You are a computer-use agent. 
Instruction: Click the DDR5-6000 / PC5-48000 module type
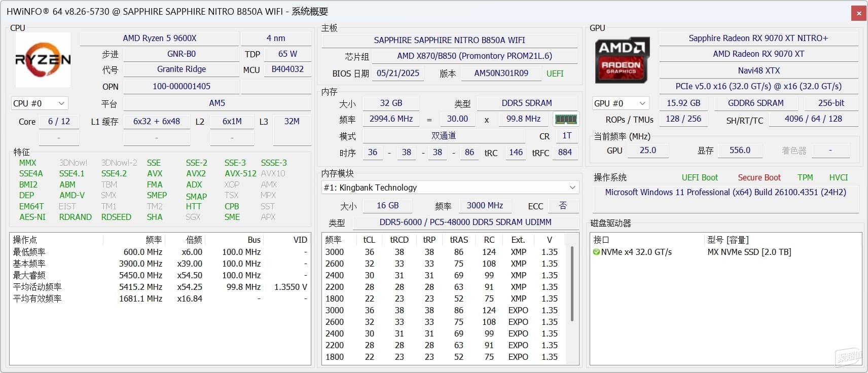point(465,222)
